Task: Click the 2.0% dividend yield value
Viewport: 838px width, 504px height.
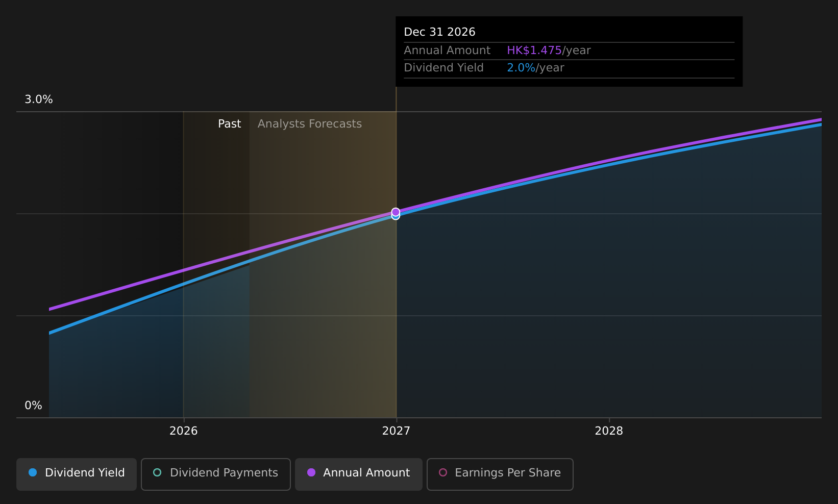Action: click(521, 68)
